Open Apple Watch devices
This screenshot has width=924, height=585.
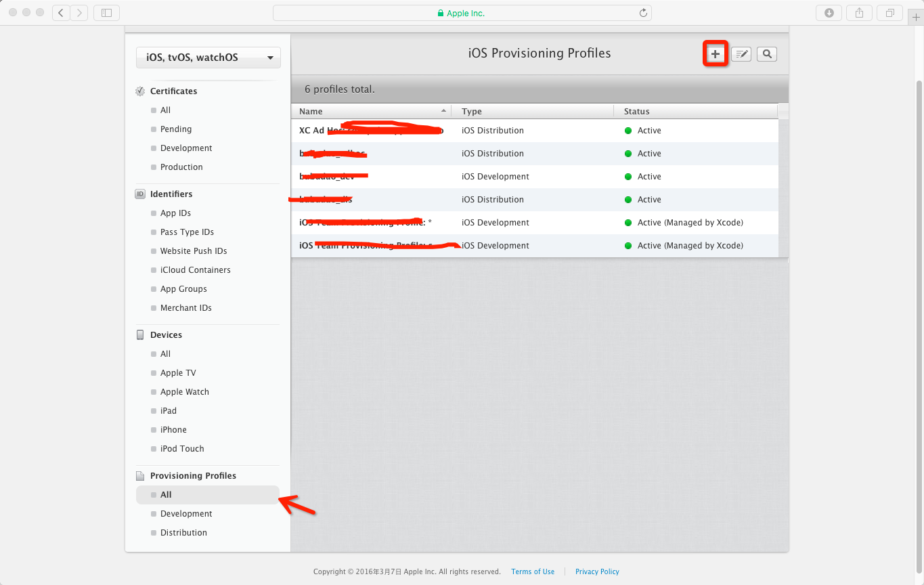tap(185, 392)
